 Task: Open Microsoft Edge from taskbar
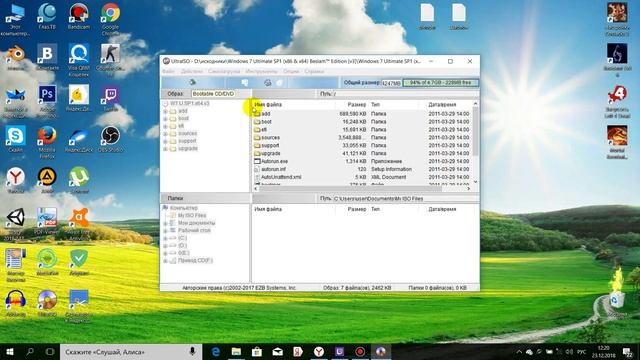point(216,352)
